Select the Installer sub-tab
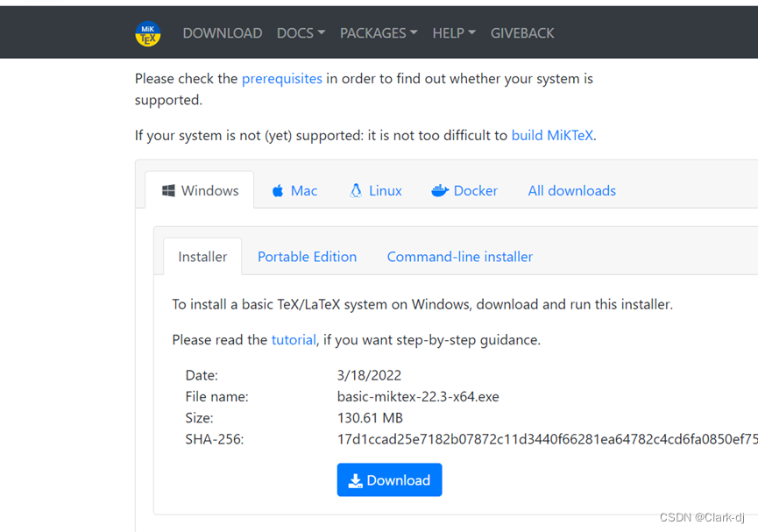Screen dimensions: 758x532 click(202, 256)
